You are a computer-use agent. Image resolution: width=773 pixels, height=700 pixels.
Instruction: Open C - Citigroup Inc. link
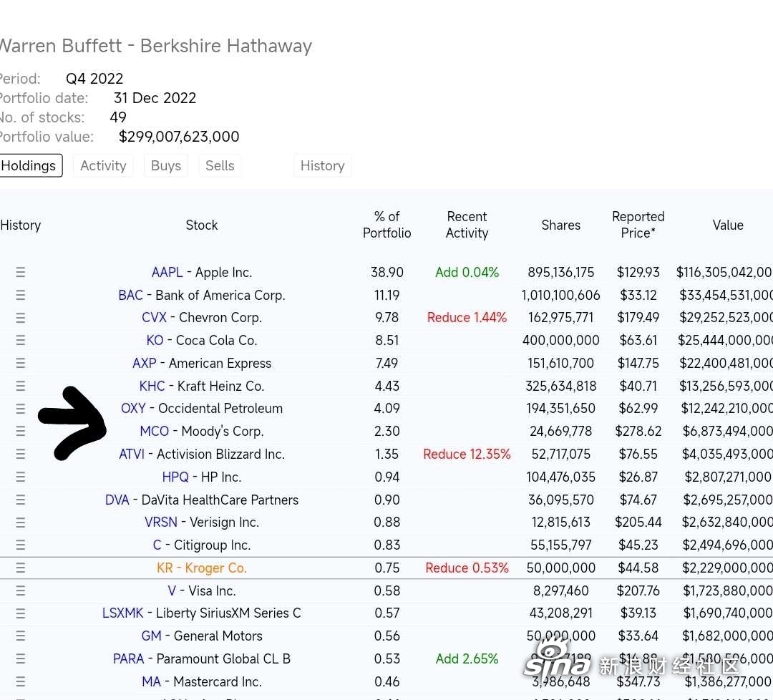[x=202, y=545]
